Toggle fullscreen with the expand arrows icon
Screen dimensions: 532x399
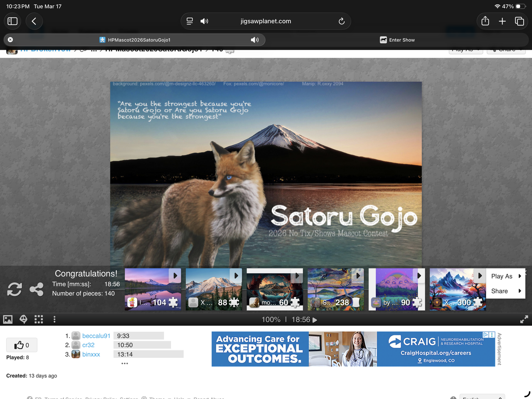524,319
